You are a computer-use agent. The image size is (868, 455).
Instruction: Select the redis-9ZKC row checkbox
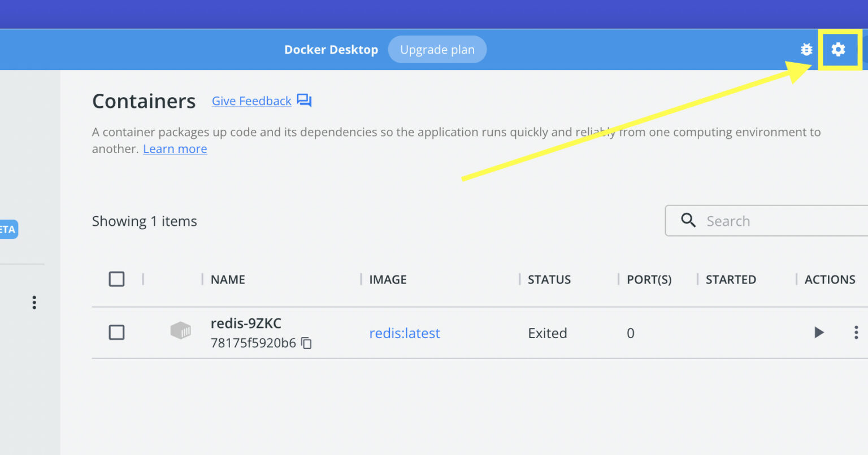click(x=116, y=332)
